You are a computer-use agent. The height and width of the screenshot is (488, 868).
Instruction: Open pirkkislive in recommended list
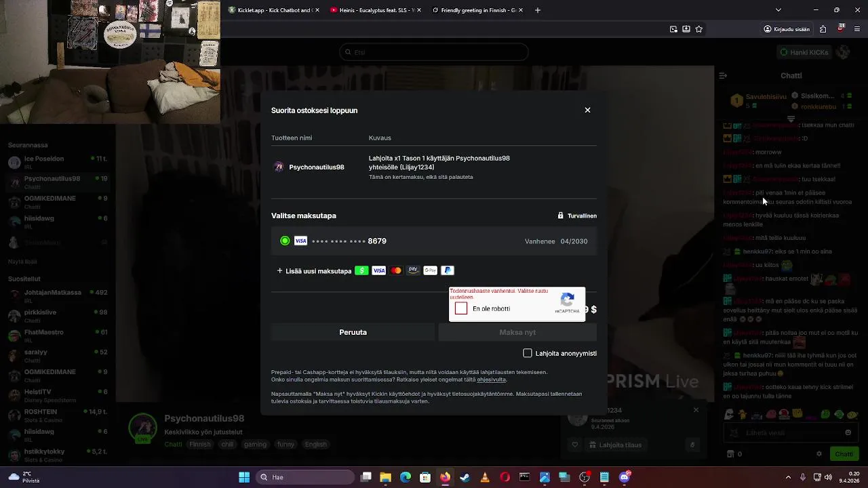click(x=57, y=315)
